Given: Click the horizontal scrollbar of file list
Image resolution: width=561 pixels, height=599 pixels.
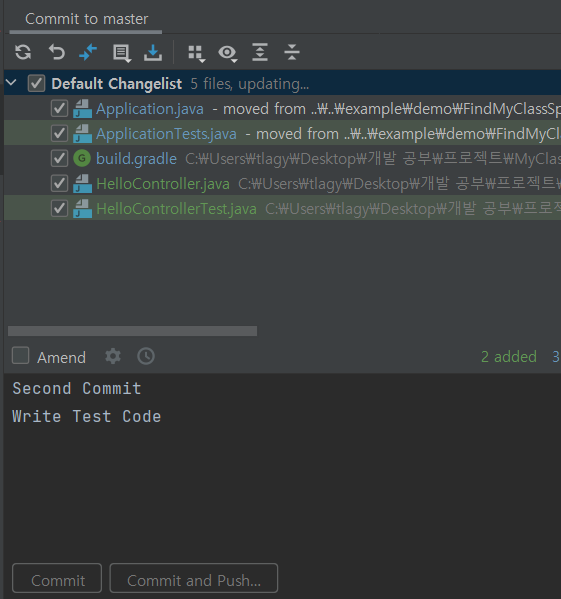Looking at the screenshot, I should (x=133, y=331).
